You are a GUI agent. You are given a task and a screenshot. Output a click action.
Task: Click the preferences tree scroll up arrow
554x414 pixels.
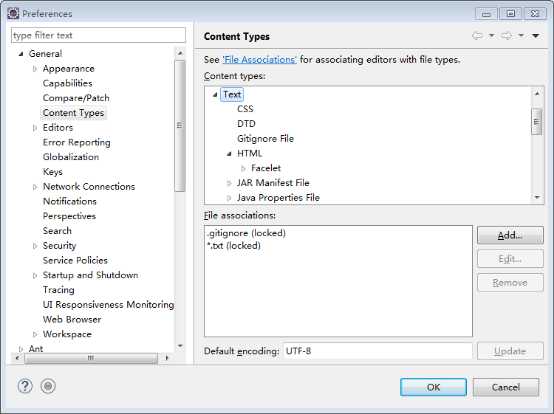point(180,53)
